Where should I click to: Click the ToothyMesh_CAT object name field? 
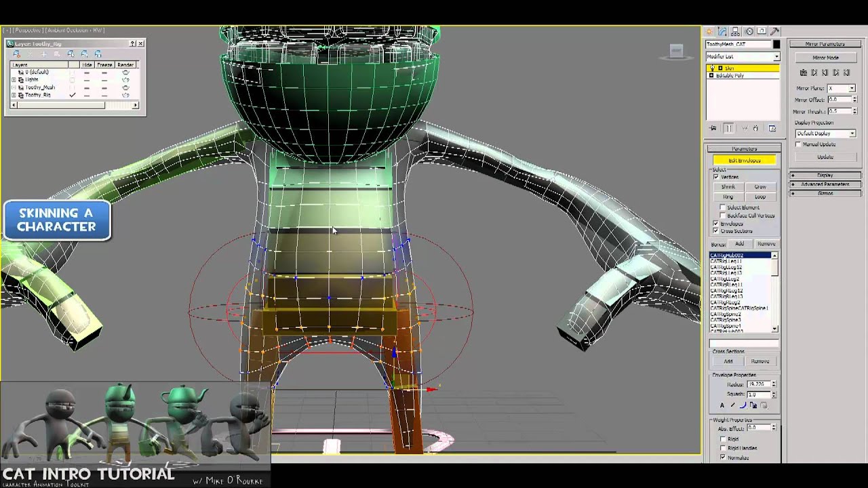(x=738, y=44)
